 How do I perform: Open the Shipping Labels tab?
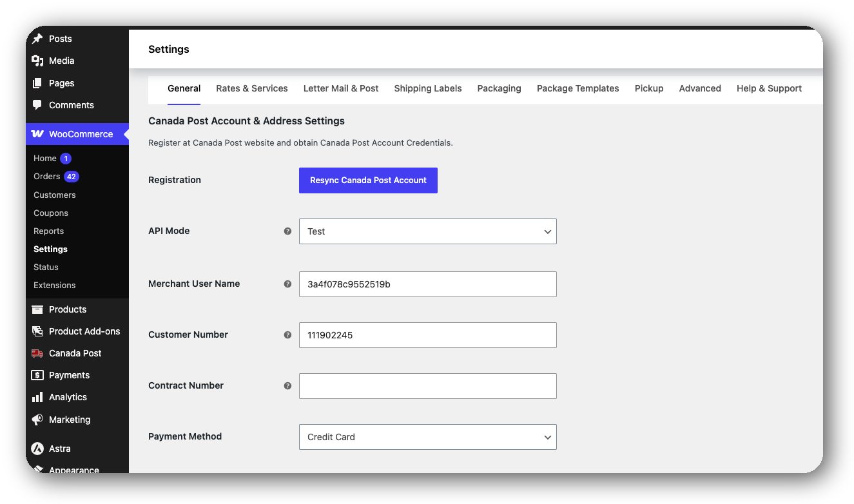coord(428,88)
